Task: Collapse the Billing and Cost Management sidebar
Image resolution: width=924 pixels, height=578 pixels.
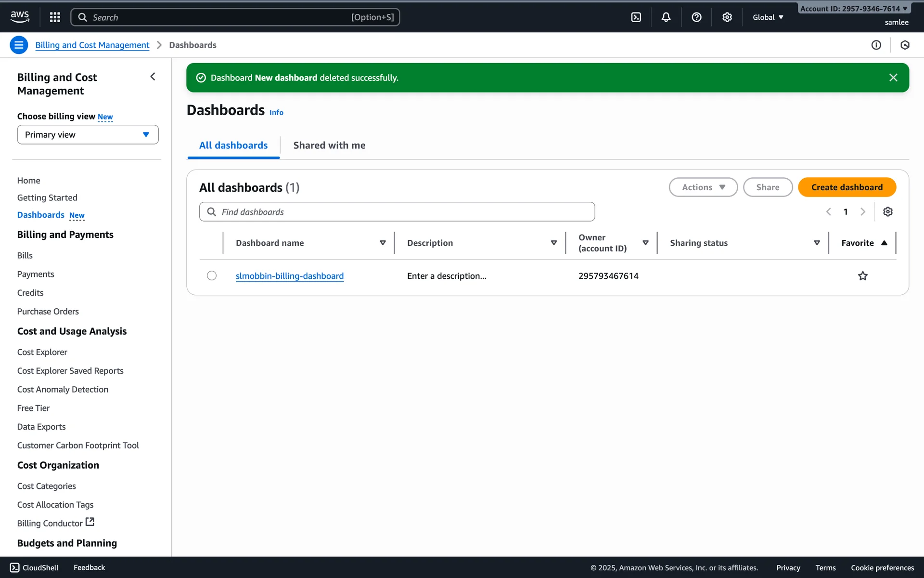Action: pos(153,77)
